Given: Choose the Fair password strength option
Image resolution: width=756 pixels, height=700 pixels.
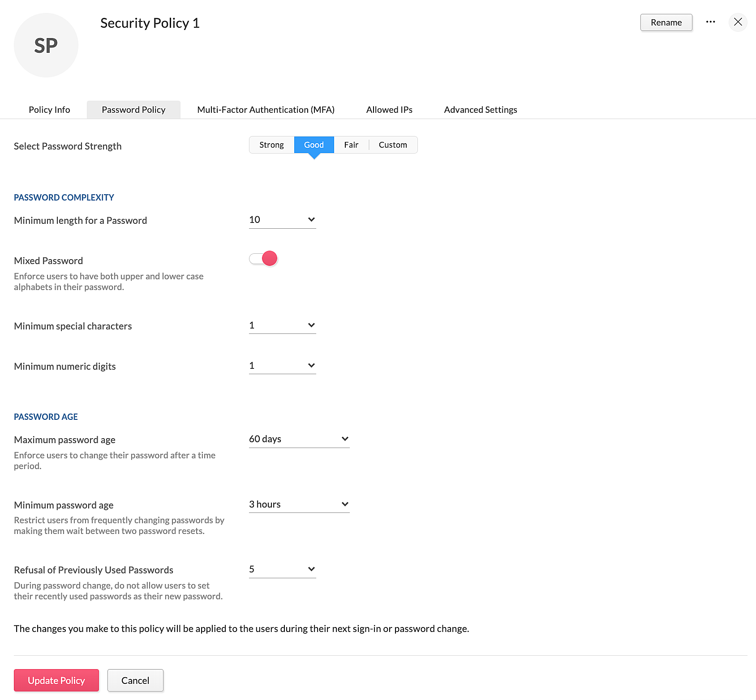Looking at the screenshot, I should pos(351,145).
